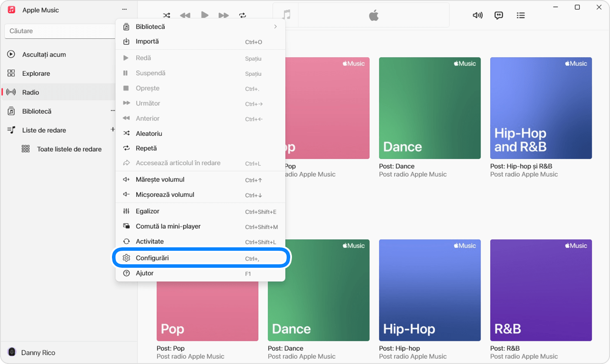
Task: Choose Mărește volumul from the menu
Action: (x=200, y=179)
